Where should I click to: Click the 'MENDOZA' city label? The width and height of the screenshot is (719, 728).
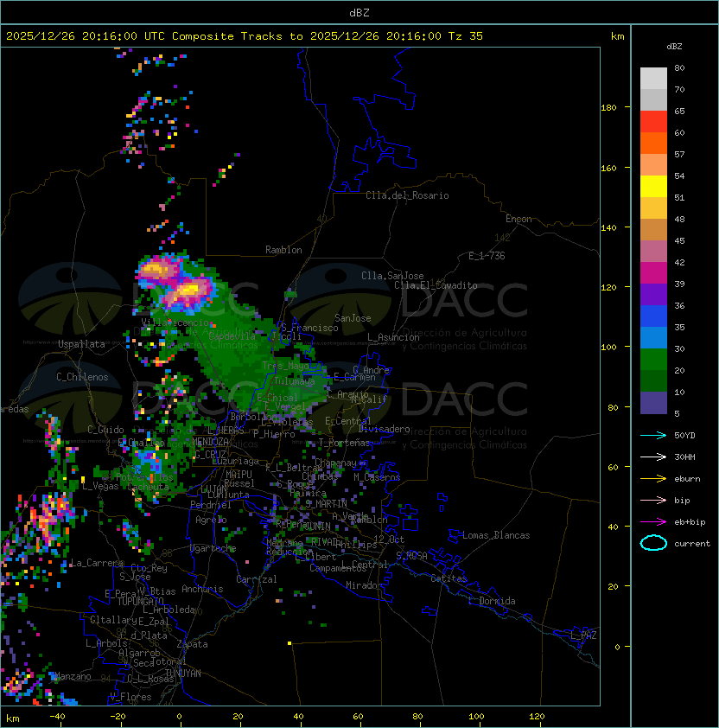(x=210, y=442)
